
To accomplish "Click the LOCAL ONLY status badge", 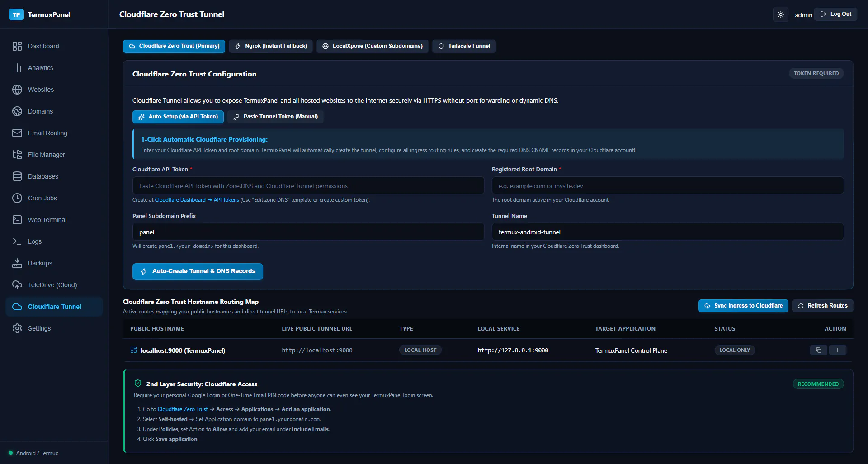I will click(x=735, y=350).
